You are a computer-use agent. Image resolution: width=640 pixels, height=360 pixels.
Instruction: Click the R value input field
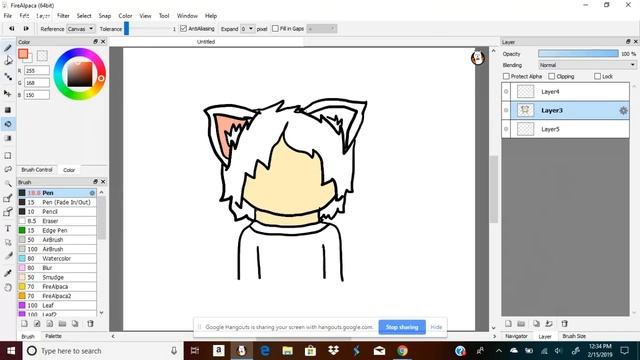pos(37,71)
